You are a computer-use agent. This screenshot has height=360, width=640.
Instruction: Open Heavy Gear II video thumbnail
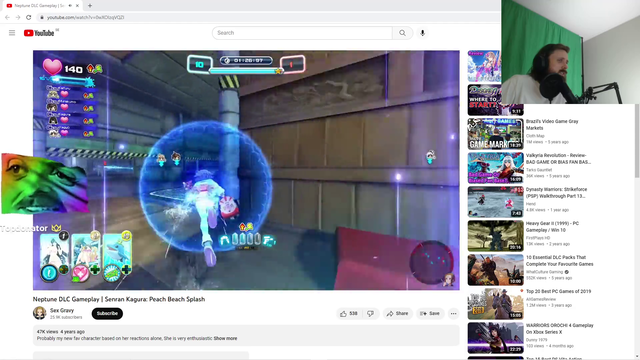click(x=496, y=236)
